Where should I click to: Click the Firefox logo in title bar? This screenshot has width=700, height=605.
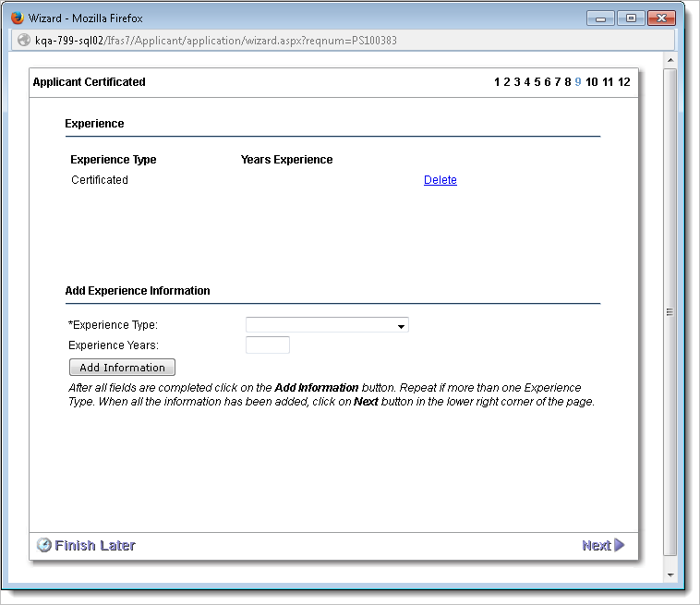(17, 18)
